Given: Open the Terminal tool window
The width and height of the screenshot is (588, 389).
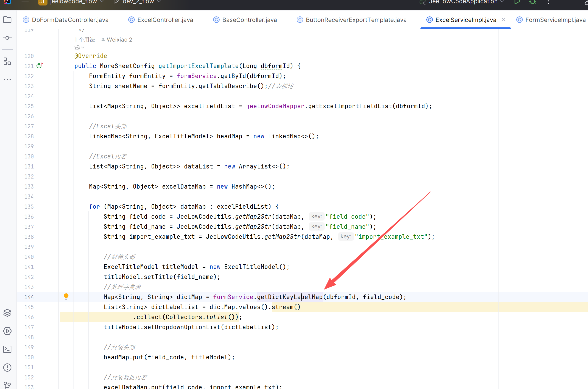Looking at the screenshot, I should 7,349.
